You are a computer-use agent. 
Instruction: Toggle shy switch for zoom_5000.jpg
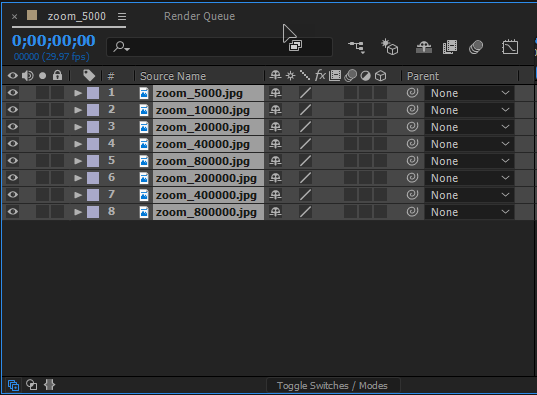[x=275, y=93]
